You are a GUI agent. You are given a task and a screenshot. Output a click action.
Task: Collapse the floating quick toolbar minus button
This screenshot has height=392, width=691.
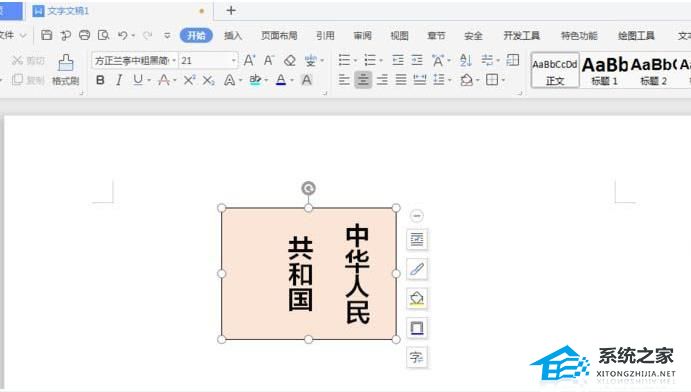tap(416, 216)
